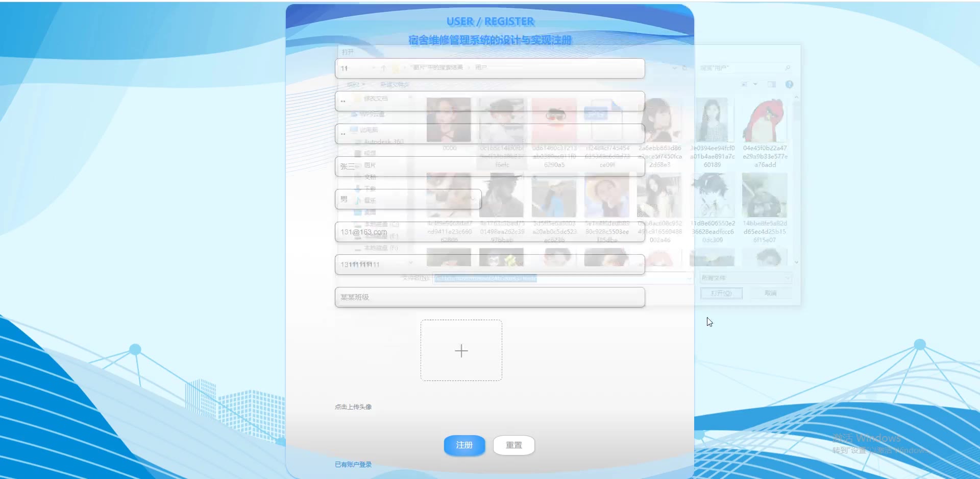Expand the view options arrow in file dialog
This screenshot has height=479, width=980.
pyautogui.click(x=755, y=84)
